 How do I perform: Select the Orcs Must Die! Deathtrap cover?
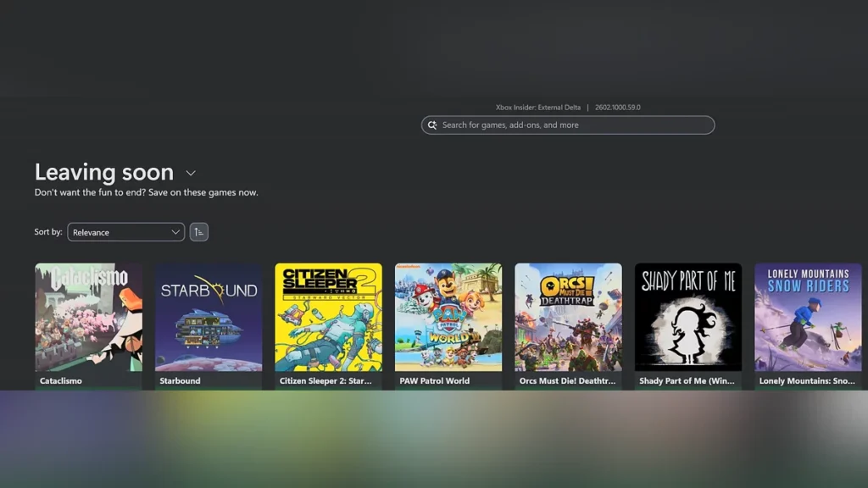pyautogui.click(x=568, y=317)
